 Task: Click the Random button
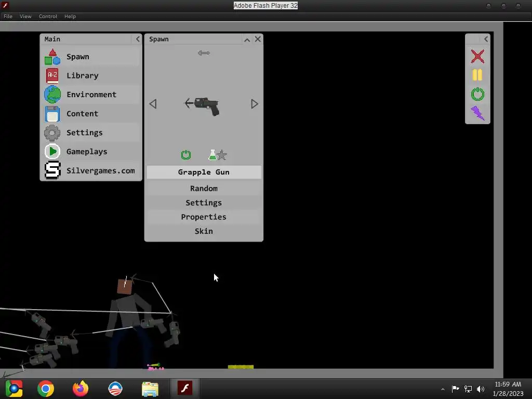coord(204,188)
